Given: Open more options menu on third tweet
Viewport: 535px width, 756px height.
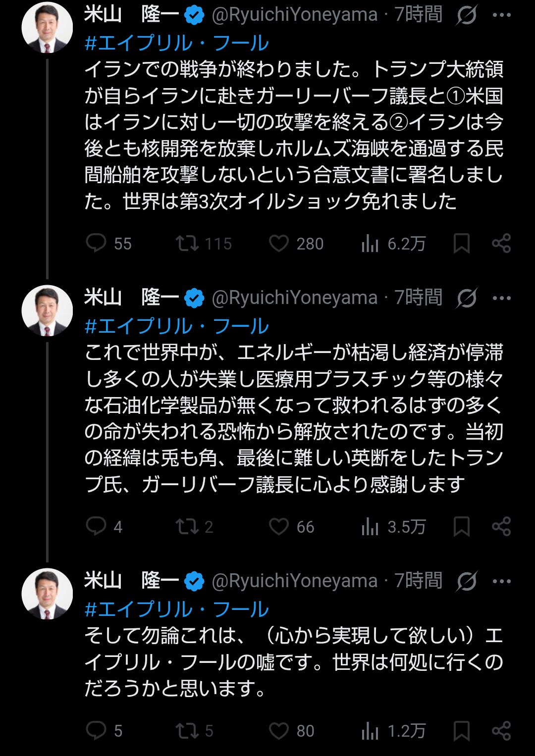Looking at the screenshot, I should coord(501,581).
